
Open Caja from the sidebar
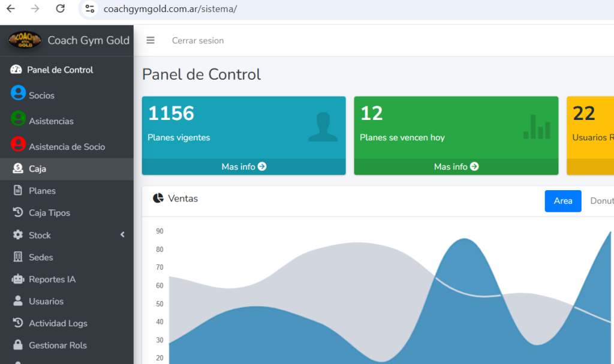tap(37, 169)
